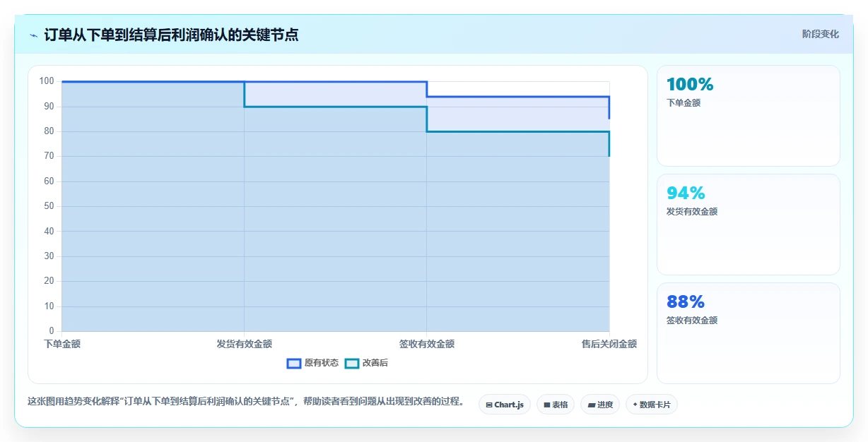The image size is (868, 442).
Task: Click the 发货有效金额 x-axis label
Action: point(245,345)
